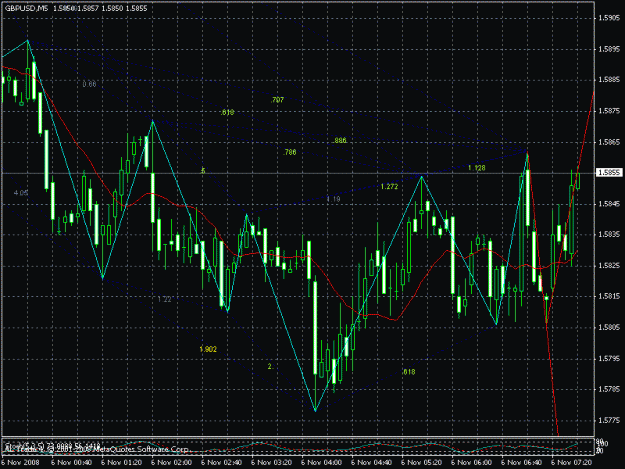625x469 pixels.
Task: Select the highlighted 1.5855 current price tag
Action: [609, 173]
